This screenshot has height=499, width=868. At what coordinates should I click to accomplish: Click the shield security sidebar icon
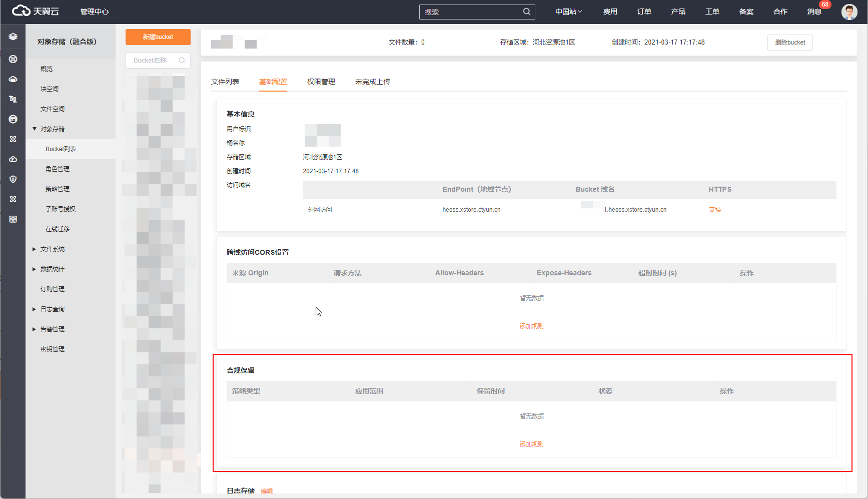pos(13,179)
